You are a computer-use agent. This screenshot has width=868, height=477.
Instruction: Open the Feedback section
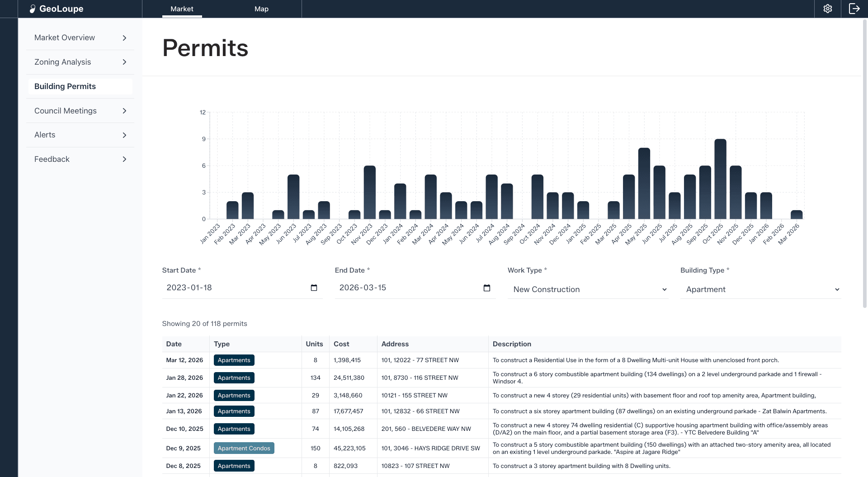(x=80, y=159)
